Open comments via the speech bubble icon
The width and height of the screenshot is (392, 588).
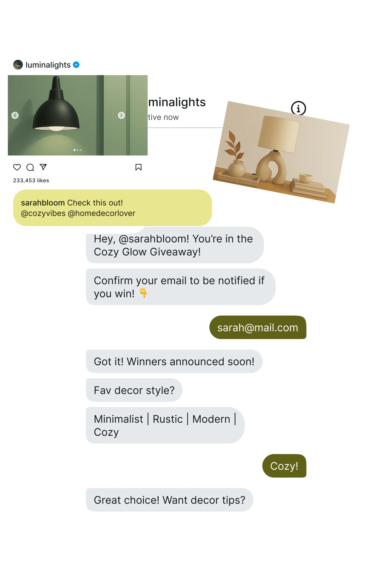30,167
